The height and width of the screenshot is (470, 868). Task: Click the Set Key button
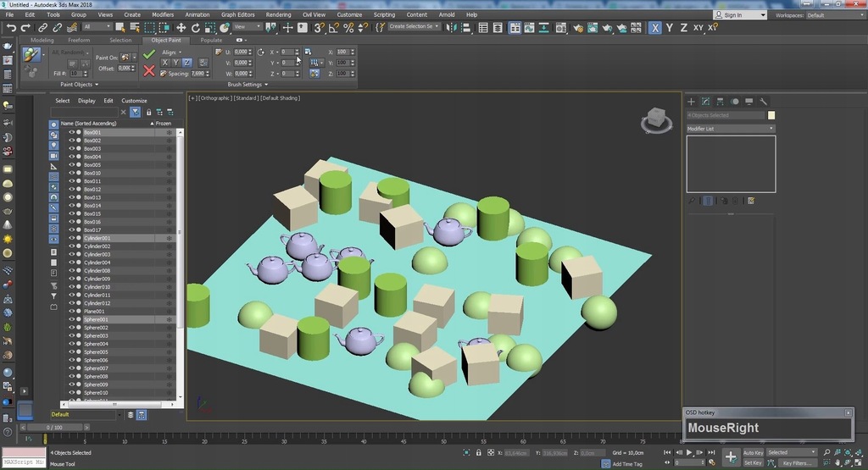(753, 463)
